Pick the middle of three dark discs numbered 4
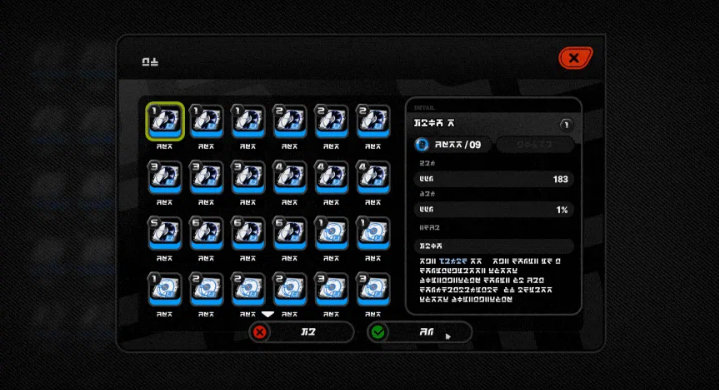719x390 pixels. click(332, 177)
